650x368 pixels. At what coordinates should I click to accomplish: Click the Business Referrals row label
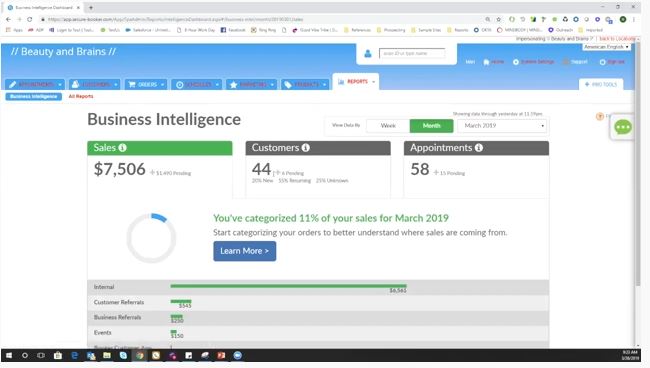tap(117, 317)
